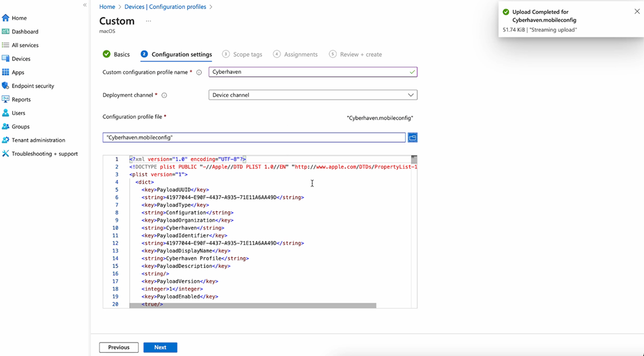Collapse the left navigation sidebar
644x356 pixels.
[85, 5]
